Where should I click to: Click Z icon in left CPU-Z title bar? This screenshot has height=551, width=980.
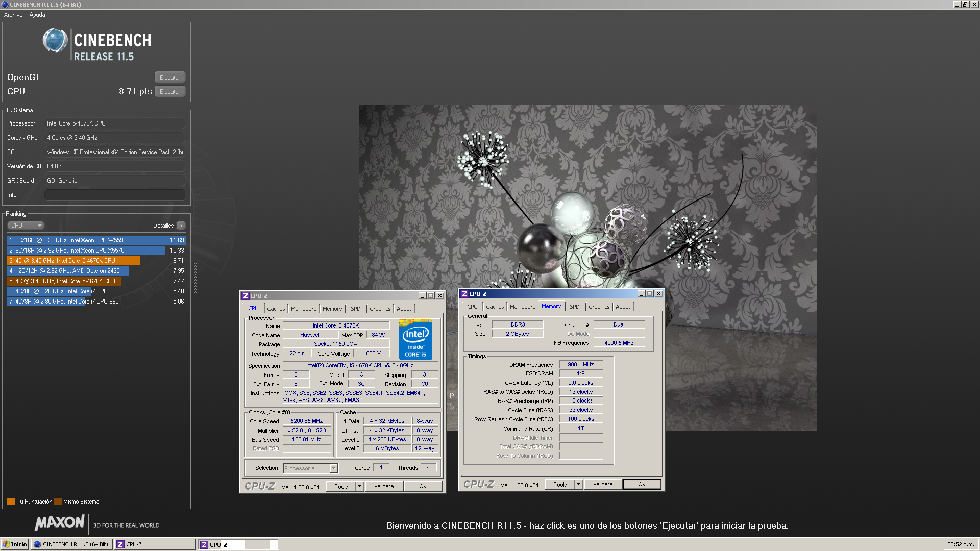(x=246, y=296)
